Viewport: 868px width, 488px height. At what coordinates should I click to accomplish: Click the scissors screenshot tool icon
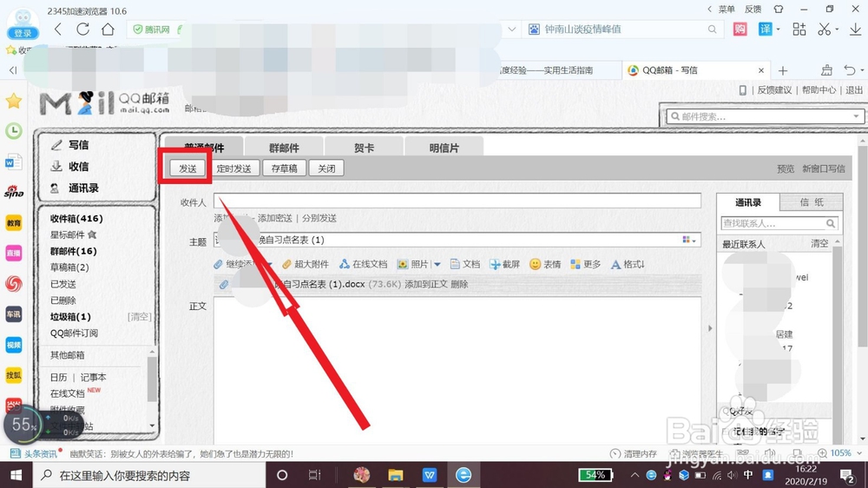click(x=825, y=30)
